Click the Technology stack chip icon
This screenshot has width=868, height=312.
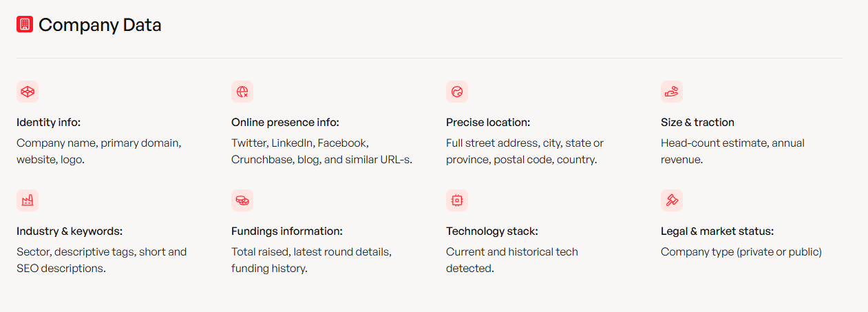tap(457, 200)
